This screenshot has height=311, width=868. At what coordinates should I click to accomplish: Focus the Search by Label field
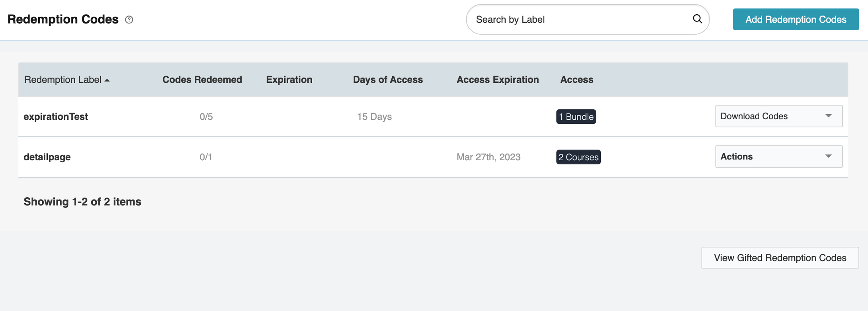point(581,19)
